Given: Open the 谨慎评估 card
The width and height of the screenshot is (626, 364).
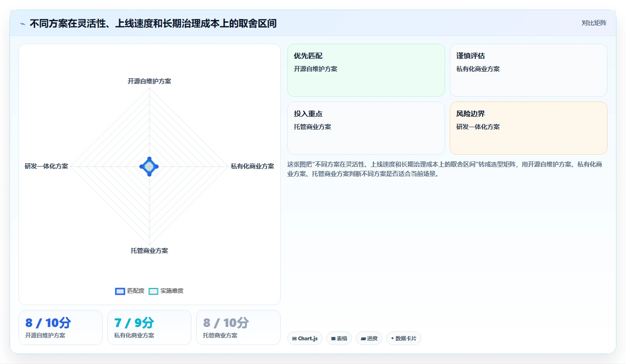Looking at the screenshot, I should 529,70.
